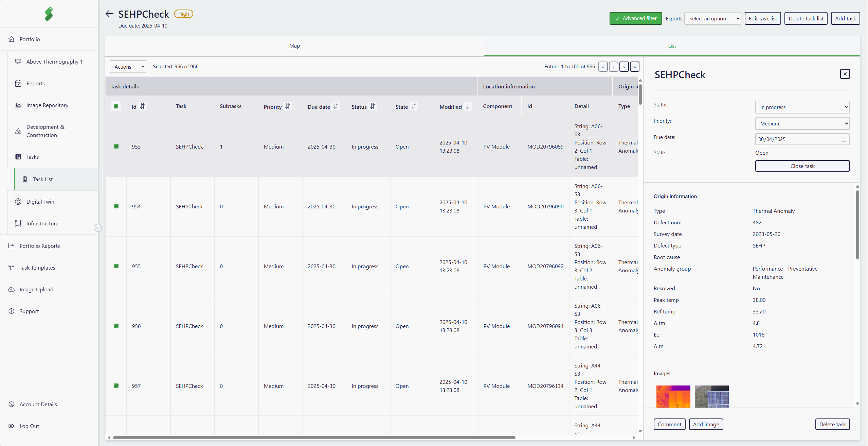Sort table by Id column
The width and height of the screenshot is (868, 446).
[x=142, y=106]
